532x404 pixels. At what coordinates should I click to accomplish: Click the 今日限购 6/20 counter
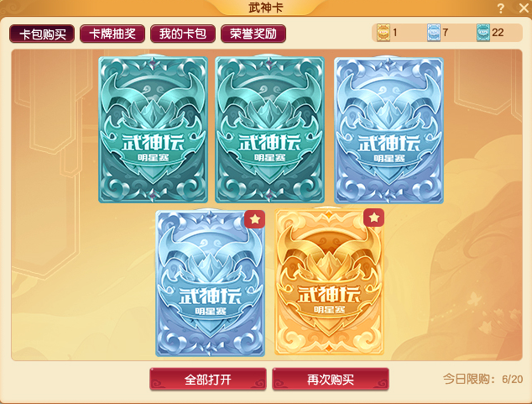482,379
